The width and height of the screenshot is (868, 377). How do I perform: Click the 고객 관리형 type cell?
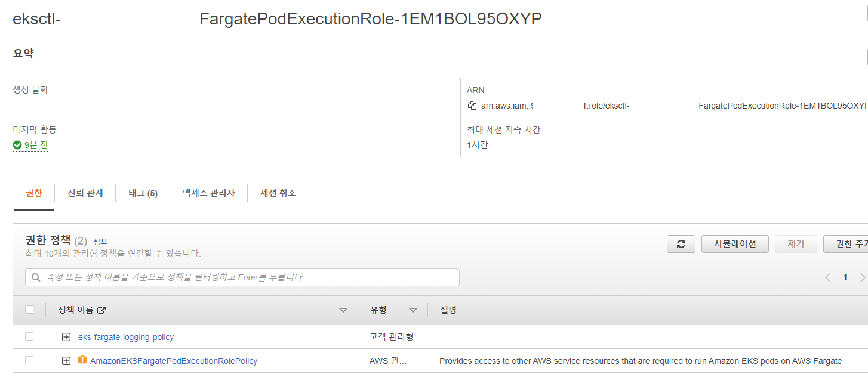click(392, 336)
